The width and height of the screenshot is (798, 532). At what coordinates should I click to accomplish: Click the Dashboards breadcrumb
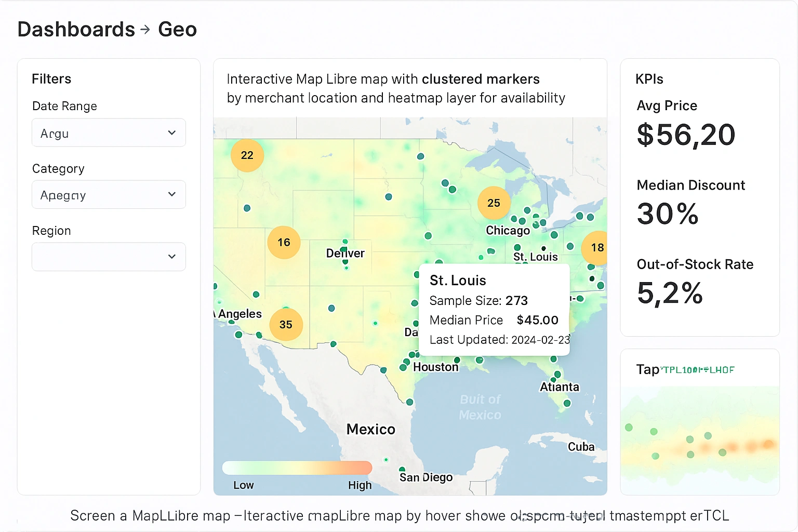point(76,30)
